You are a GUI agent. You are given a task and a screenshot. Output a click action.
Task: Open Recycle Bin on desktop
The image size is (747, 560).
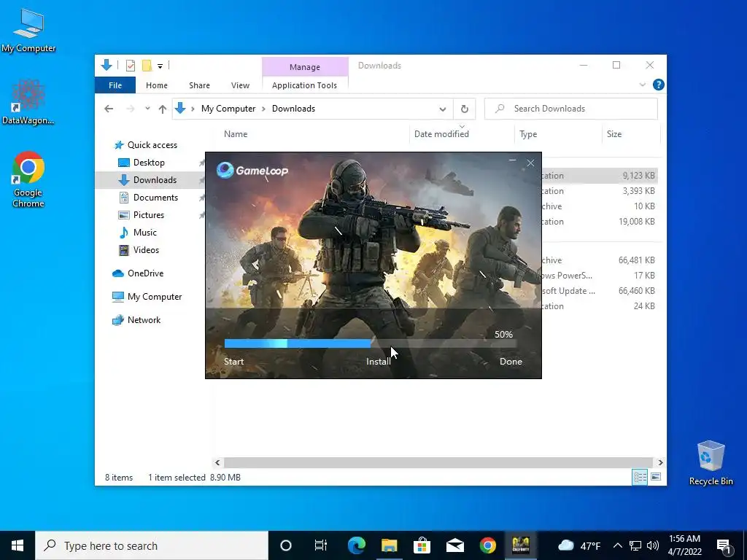[711, 463]
